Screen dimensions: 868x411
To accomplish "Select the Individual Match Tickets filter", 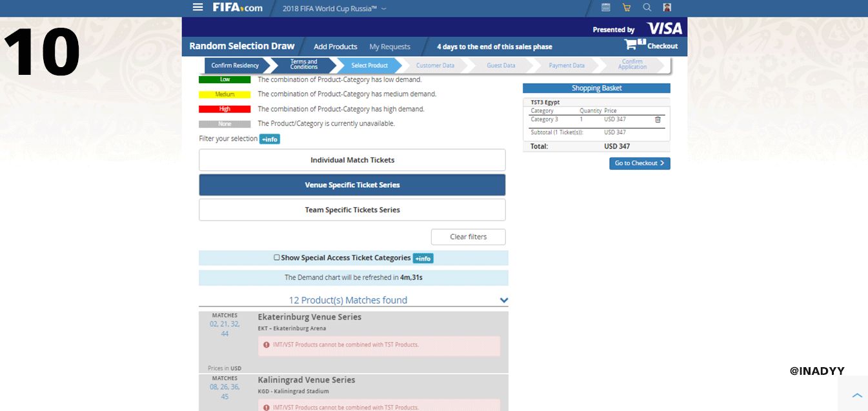I will coord(352,160).
